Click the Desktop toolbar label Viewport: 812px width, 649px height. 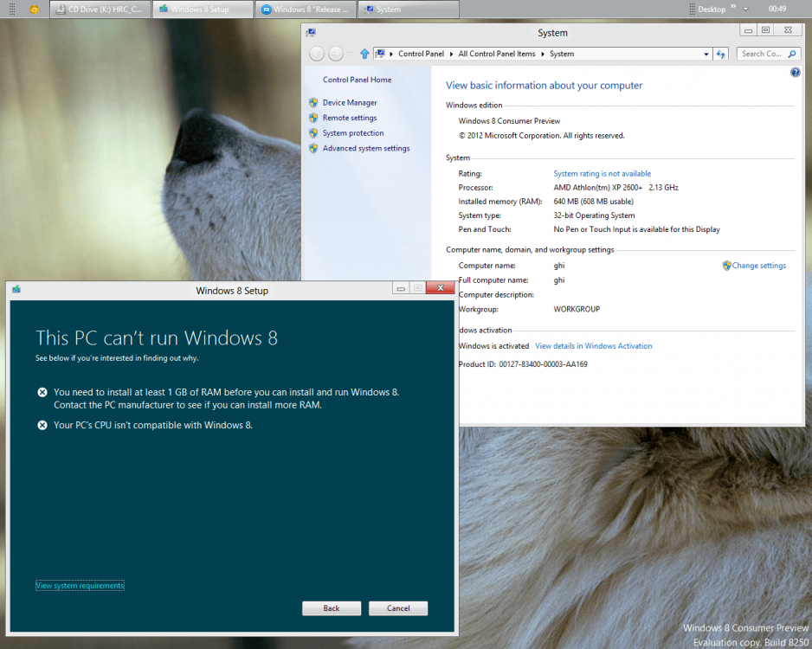pos(712,10)
